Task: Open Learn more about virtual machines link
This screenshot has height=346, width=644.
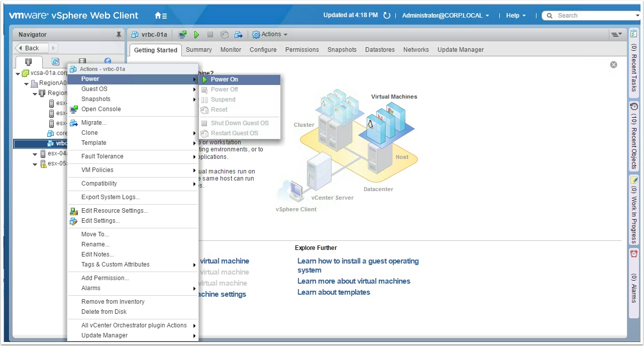Action: pos(354,281)
